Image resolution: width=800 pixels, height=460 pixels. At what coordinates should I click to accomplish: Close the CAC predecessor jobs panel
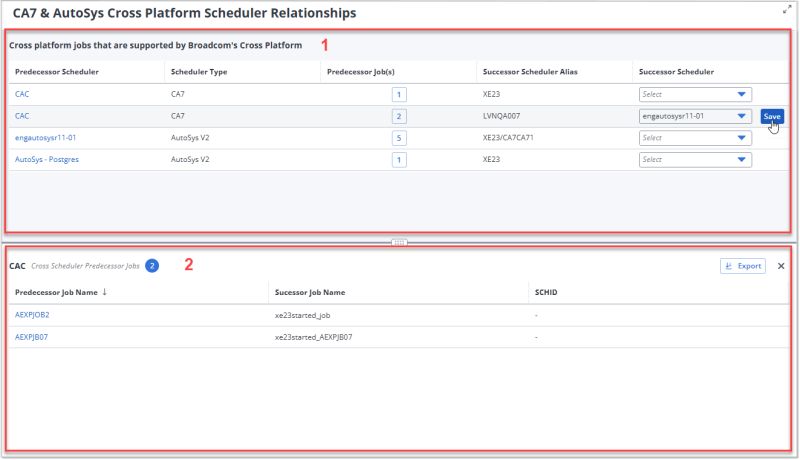click(x=781, y=266)
